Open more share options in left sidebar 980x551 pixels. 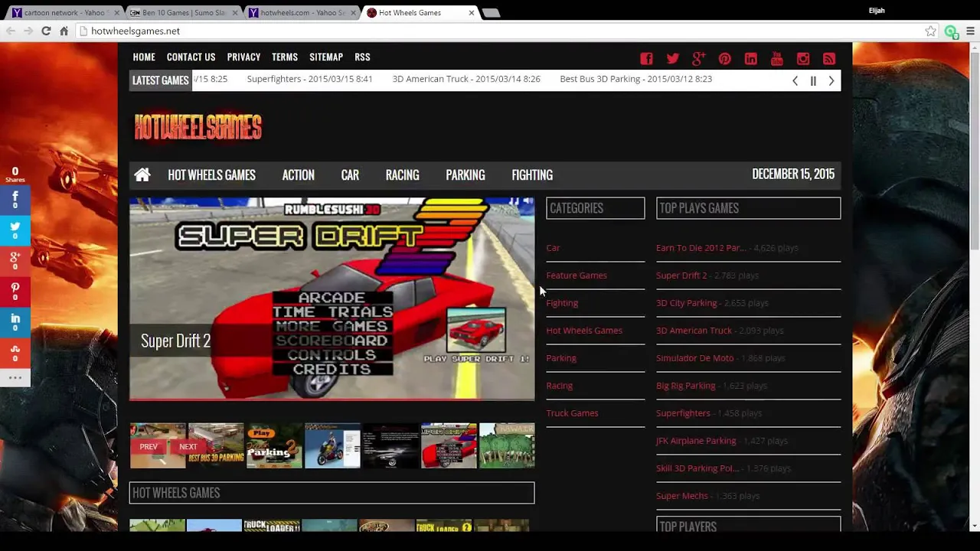pyautogui.click(x=15, y=377)
